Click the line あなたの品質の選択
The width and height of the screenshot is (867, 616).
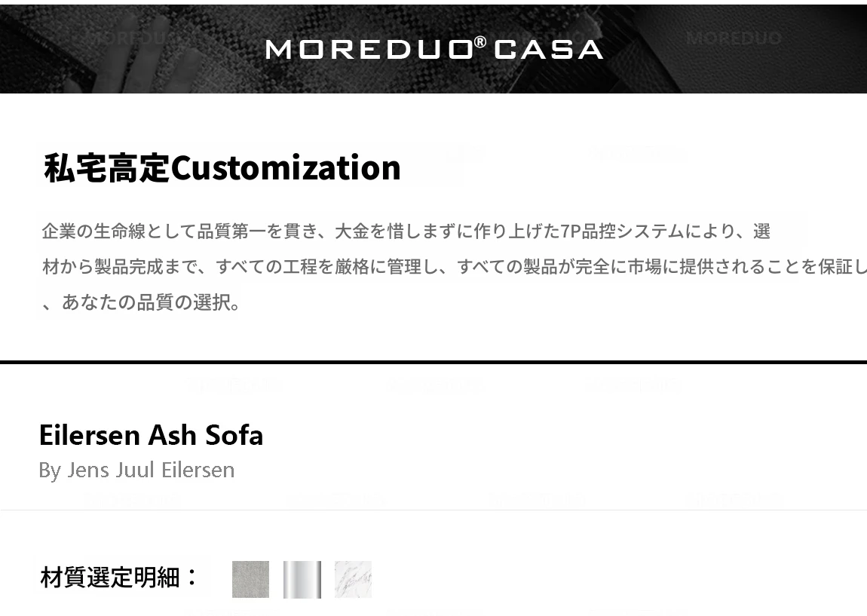click(x=151, y=303)
